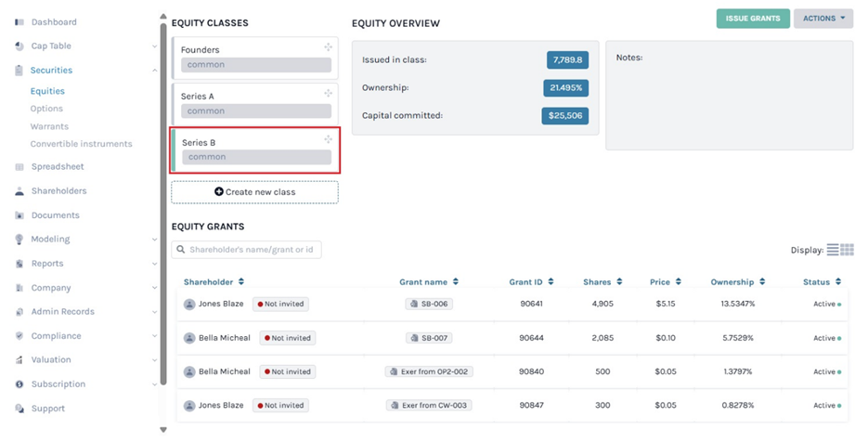Click the Shareholders person icon
The height and width of the screenshot is (442, 868).
tap(19, 191)
